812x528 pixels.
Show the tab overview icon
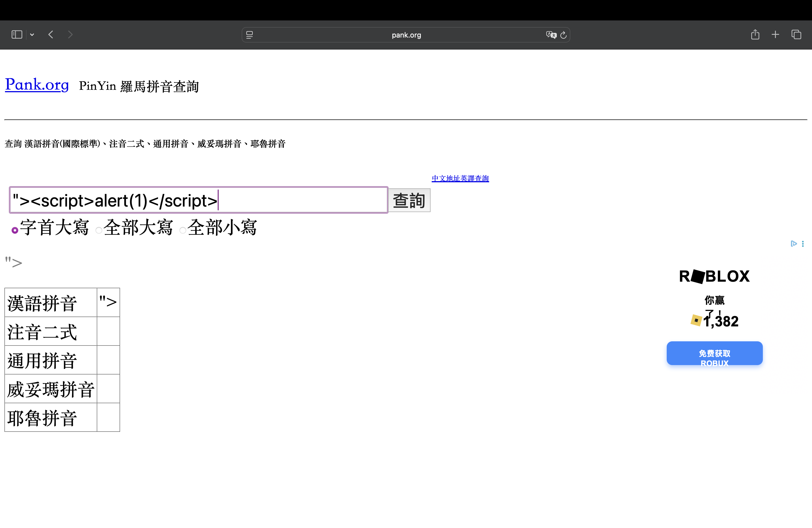[x=796, y=35]
